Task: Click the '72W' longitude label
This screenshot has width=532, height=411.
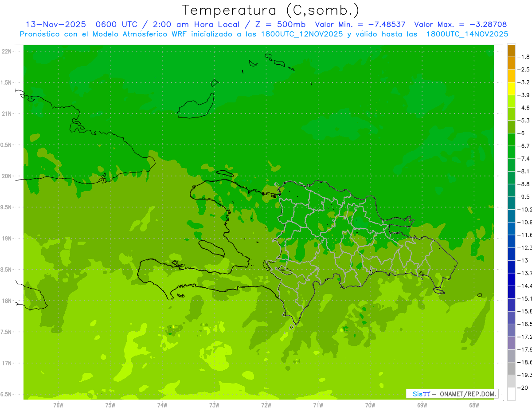Action: [266, 405]
